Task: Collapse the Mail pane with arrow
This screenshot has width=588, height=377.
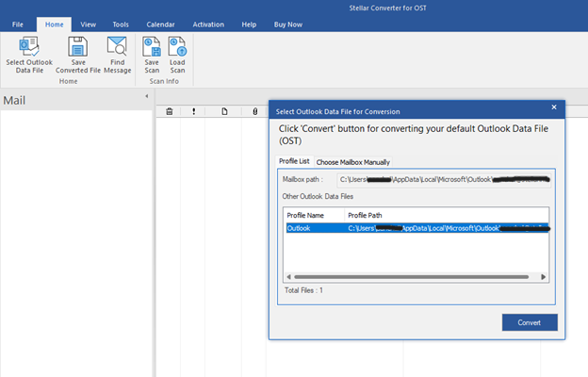Action: coord(146,96)
